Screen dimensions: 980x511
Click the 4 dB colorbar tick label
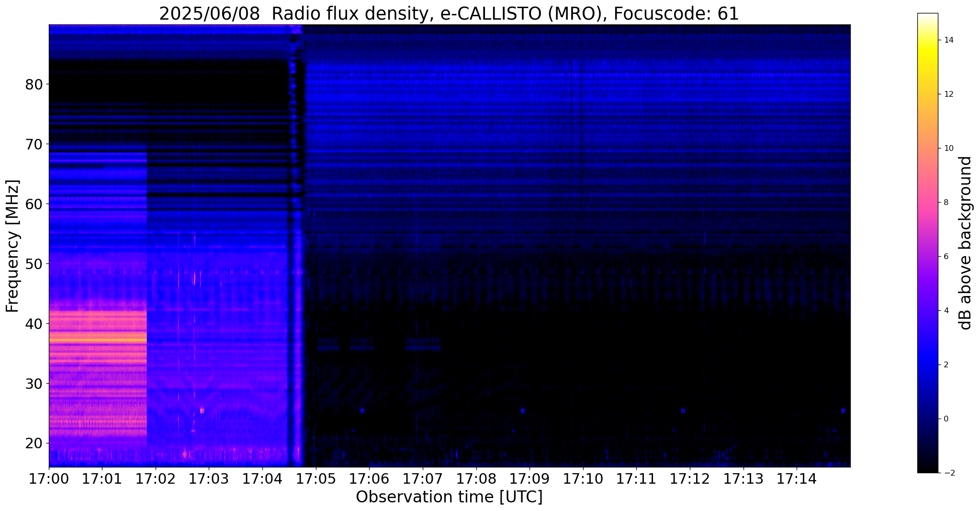(946, 311)
